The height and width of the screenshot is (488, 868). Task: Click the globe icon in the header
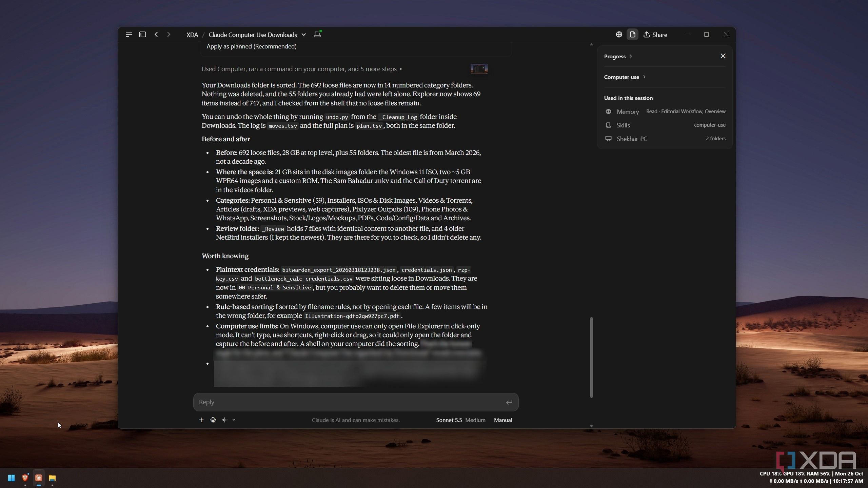[619, 35]
